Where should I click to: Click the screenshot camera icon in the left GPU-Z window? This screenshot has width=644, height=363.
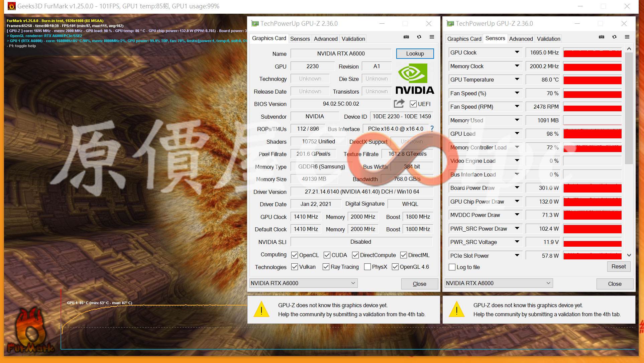pyautogui.click(x=406, y=37)
